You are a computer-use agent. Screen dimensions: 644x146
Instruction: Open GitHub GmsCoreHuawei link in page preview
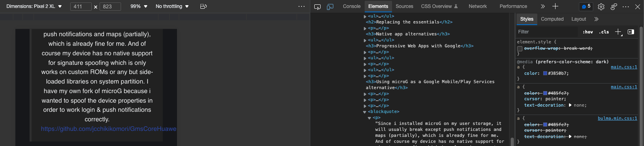point(109,129)
